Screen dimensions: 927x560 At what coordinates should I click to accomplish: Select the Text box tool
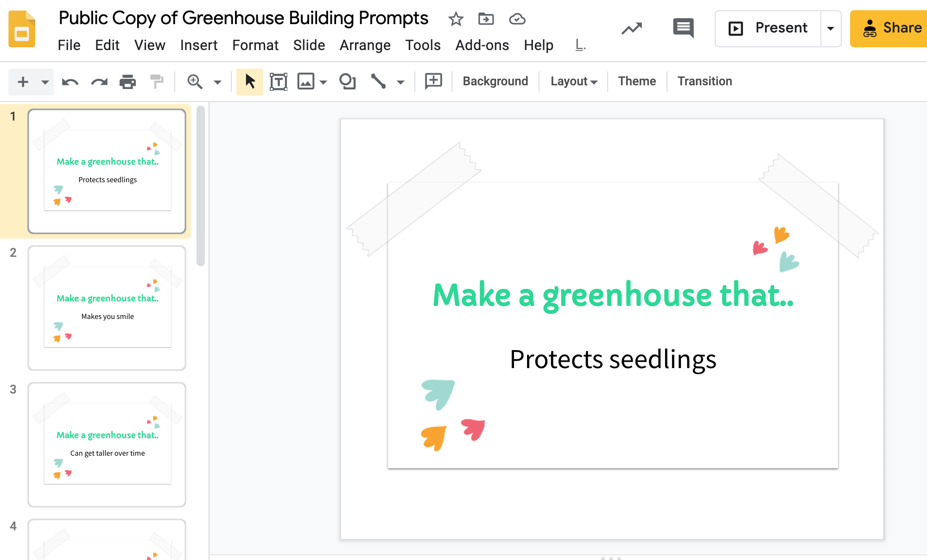click(278, 81)
